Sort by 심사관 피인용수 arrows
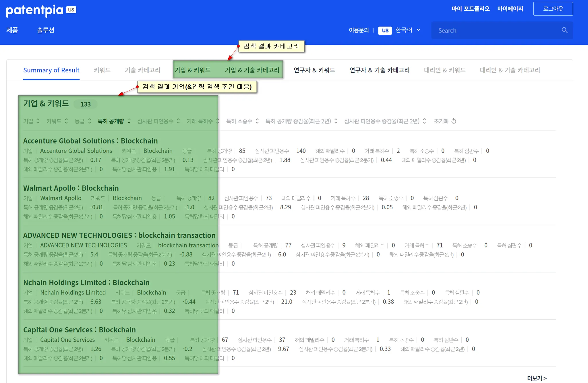The height and width of the screenshot is (383, 588). coord(178,121)
